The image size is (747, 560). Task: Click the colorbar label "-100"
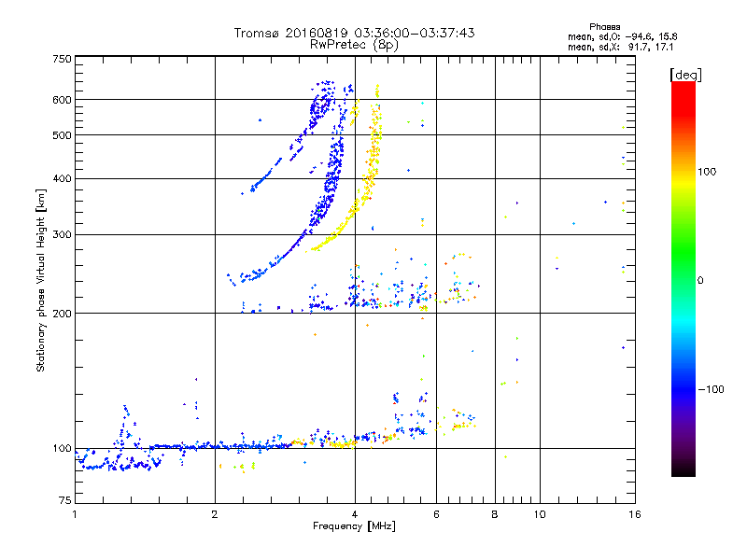tap(712, 389)
